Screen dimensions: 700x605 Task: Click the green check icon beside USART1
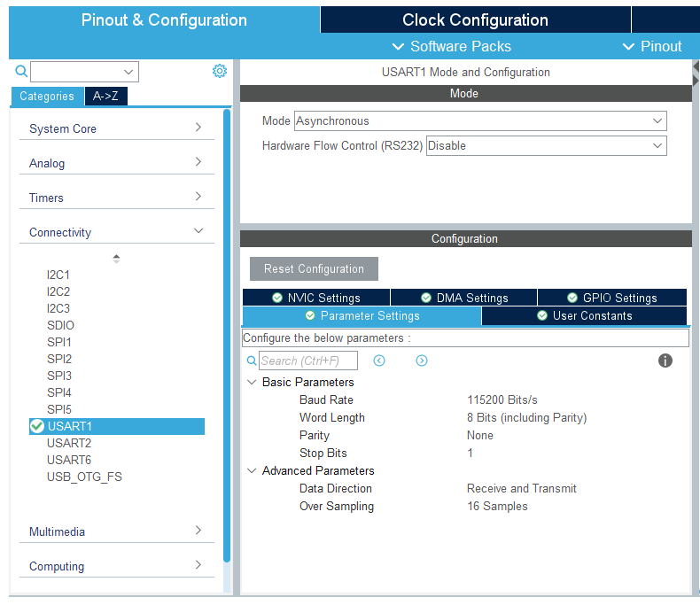[37, 426]
